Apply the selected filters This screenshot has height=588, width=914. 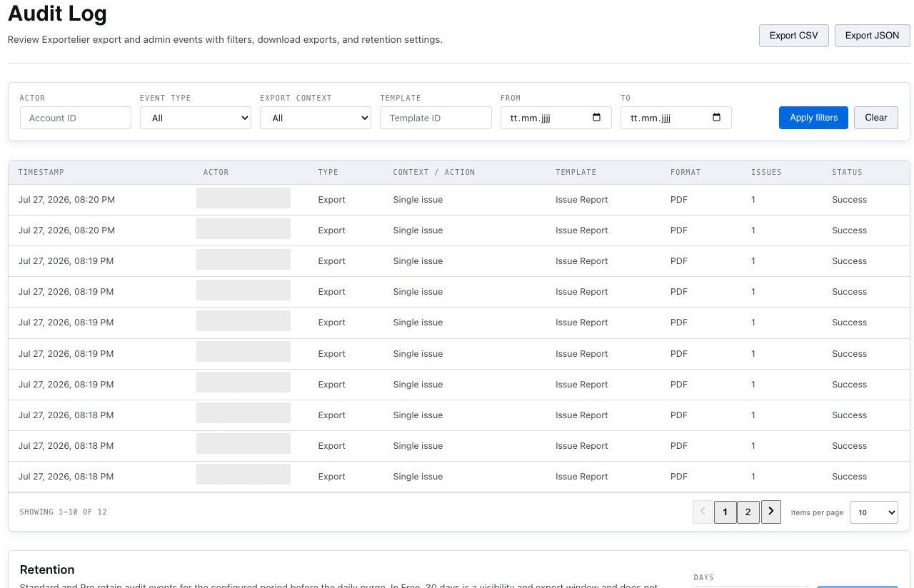click(x=813, y=118)
